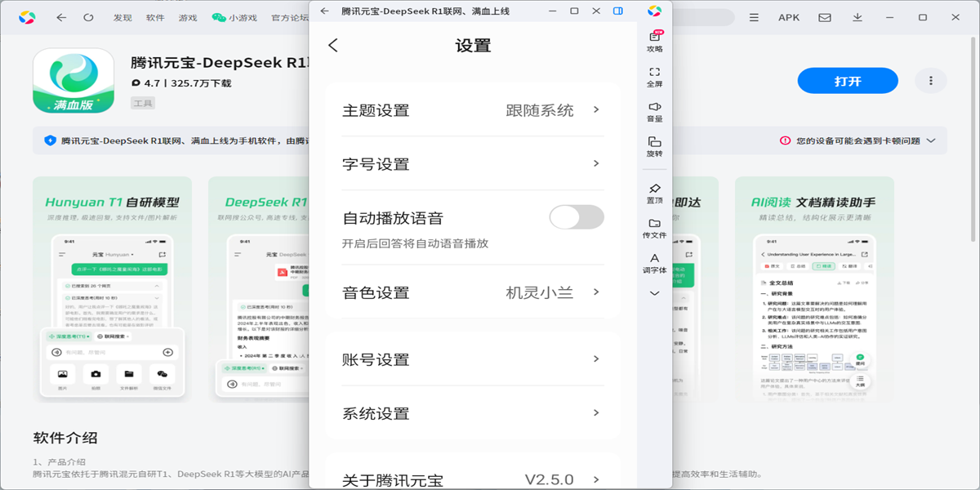Open 音色设置 voice selection

(472, 292)
